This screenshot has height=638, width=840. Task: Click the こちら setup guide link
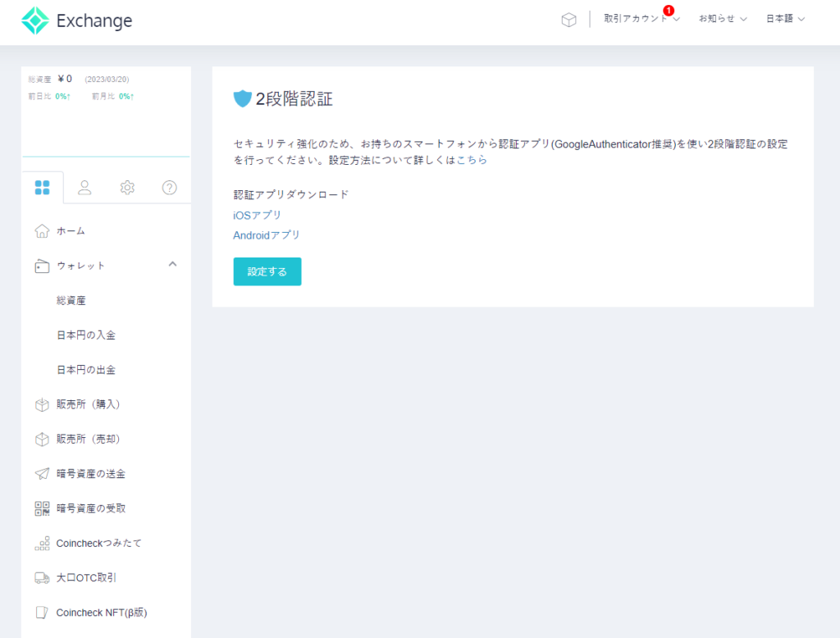pyautogui.click(x=472, y=161)
